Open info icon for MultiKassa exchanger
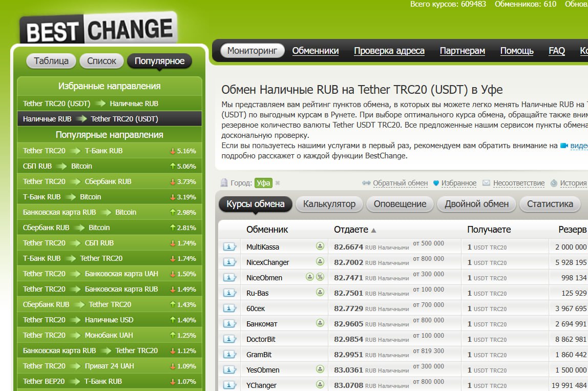This screenshot has width=588, height=391. pyautogui.click(x=229, y=246)
